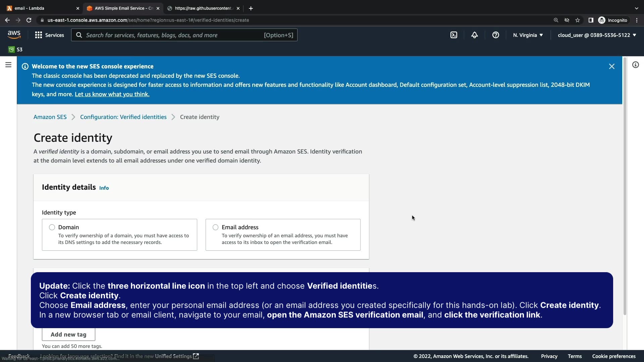Screen dimensions: 644x362
Task: Expand the N. Virginia region dropdown
Action: [x=528, y=35]
